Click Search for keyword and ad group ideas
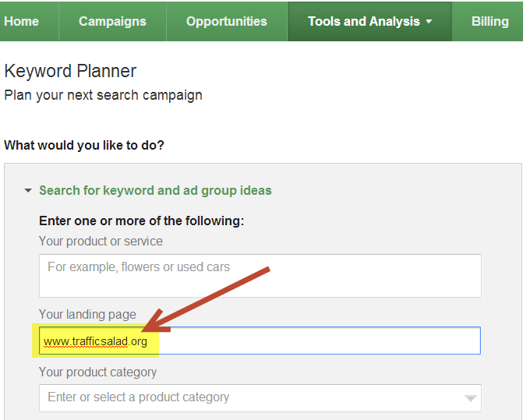 (x=155, y=190)
